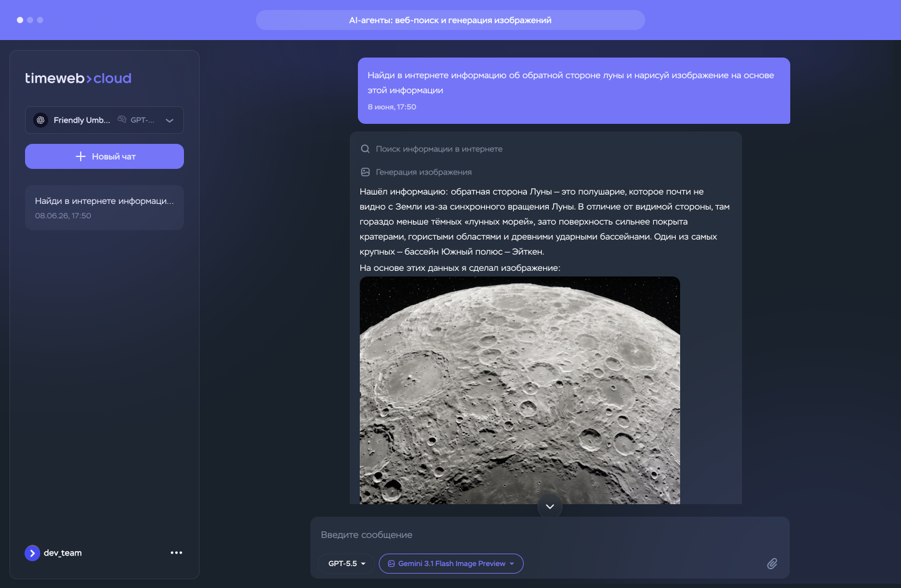Attach a file with the paperclip icon

pyautogui.click(x=772, y=564)
